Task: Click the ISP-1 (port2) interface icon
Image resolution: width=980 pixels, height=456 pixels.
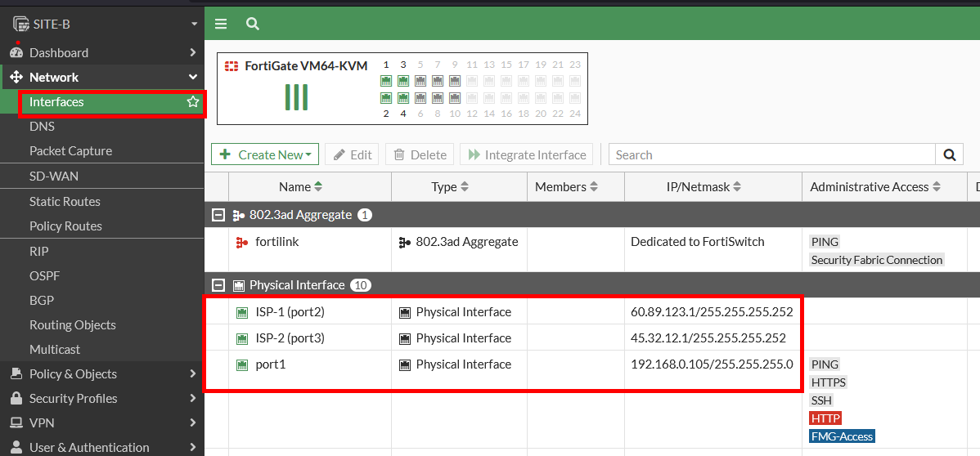Action: coord(241,312)
